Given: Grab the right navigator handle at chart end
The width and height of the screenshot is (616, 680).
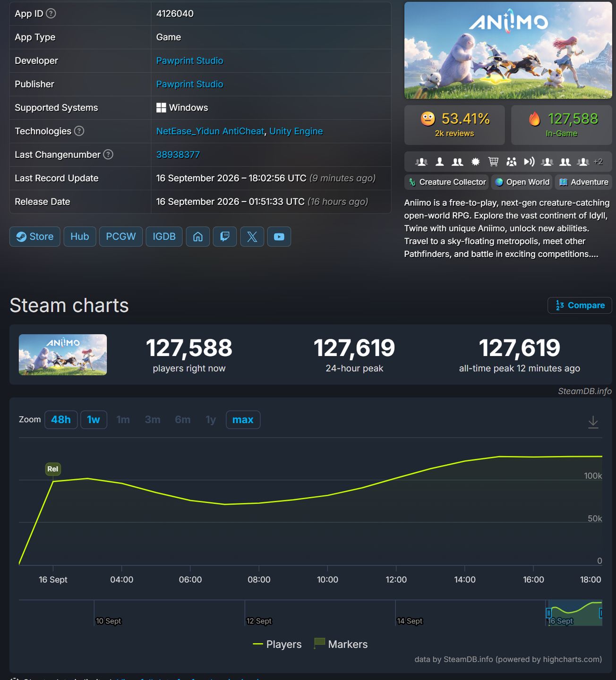Looking at the screenshot, I should point(600,613).
